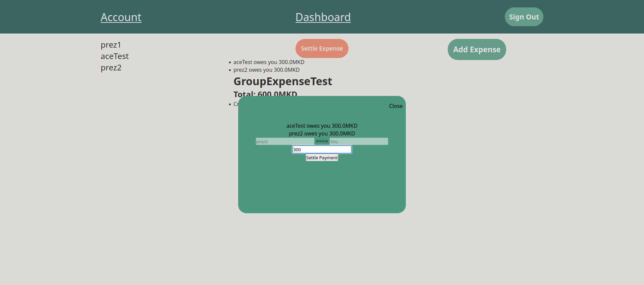
Task: Click the Sign Out button
Action: [x=524, y=17]
